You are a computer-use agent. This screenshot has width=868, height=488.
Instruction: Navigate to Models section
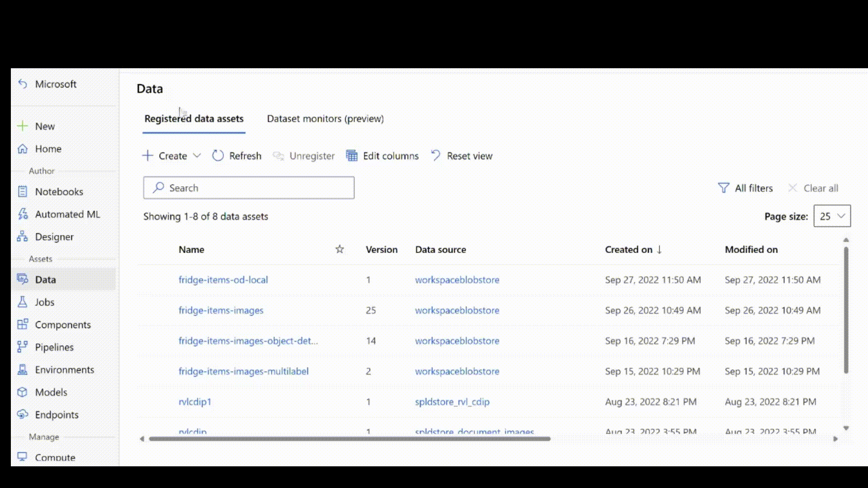click(x=51, y=392)
